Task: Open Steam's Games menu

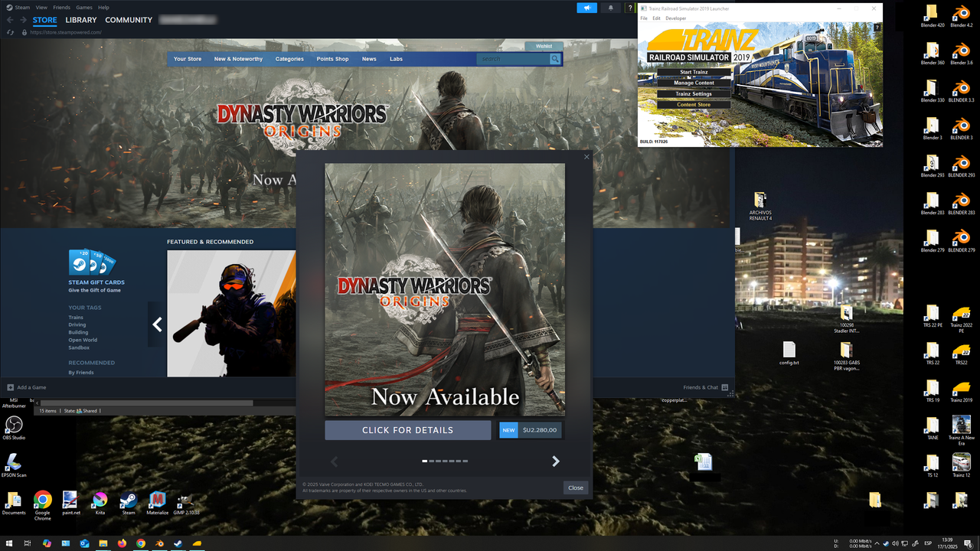Action: point(84,7)
